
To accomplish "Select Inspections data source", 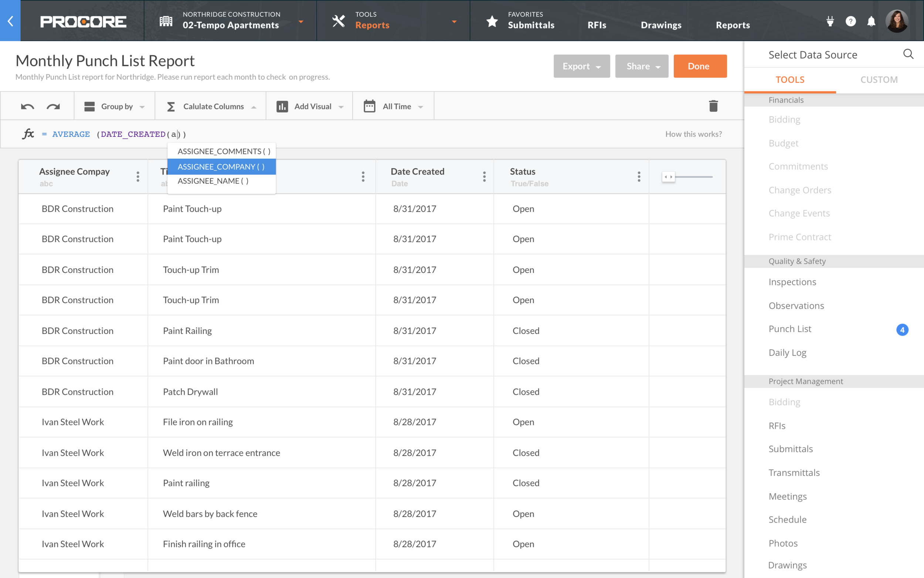I will click(792, 282).
